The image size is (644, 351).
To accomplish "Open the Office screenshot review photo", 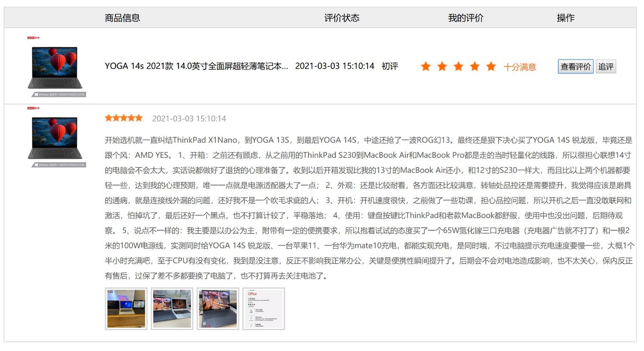I will [x=264, y=309].
